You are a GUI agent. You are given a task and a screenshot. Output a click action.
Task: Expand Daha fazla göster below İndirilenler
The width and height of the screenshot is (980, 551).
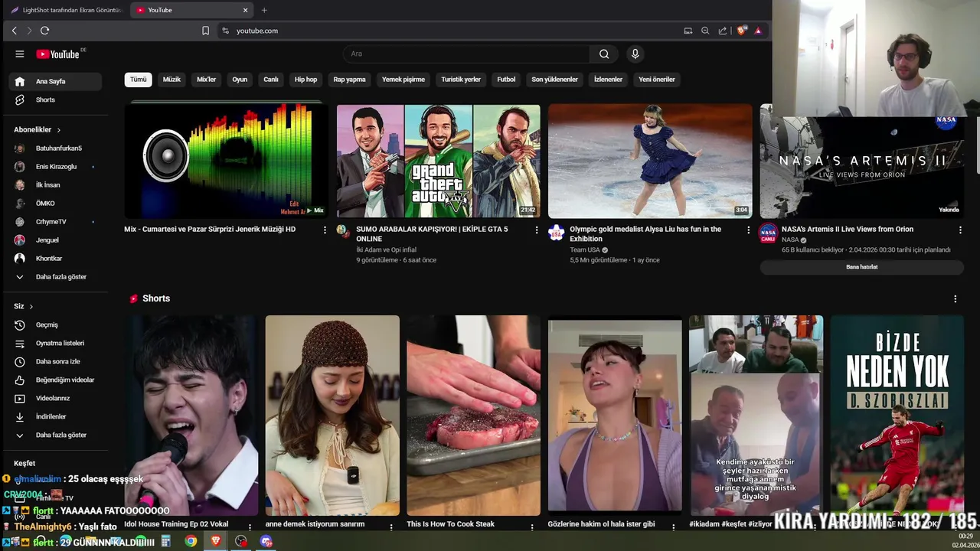coord(57,435)
